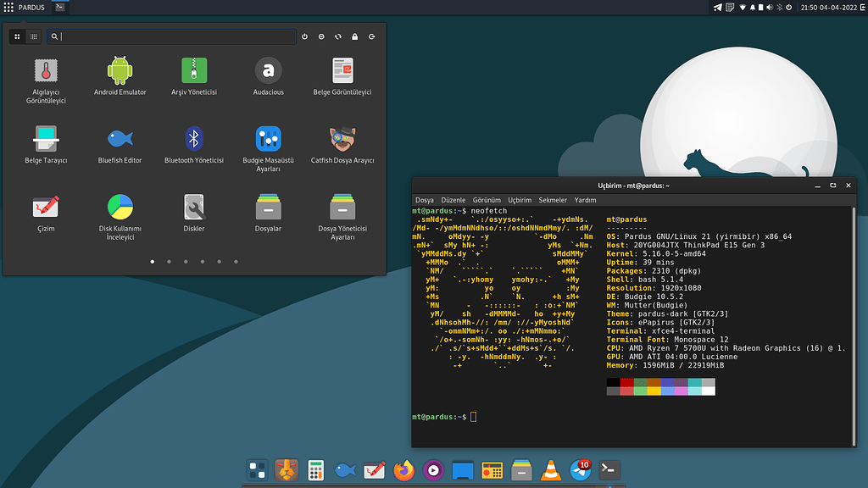Start VLC media player from the taskbar
This screenshot has width=868, height=488.
[550, 469]
